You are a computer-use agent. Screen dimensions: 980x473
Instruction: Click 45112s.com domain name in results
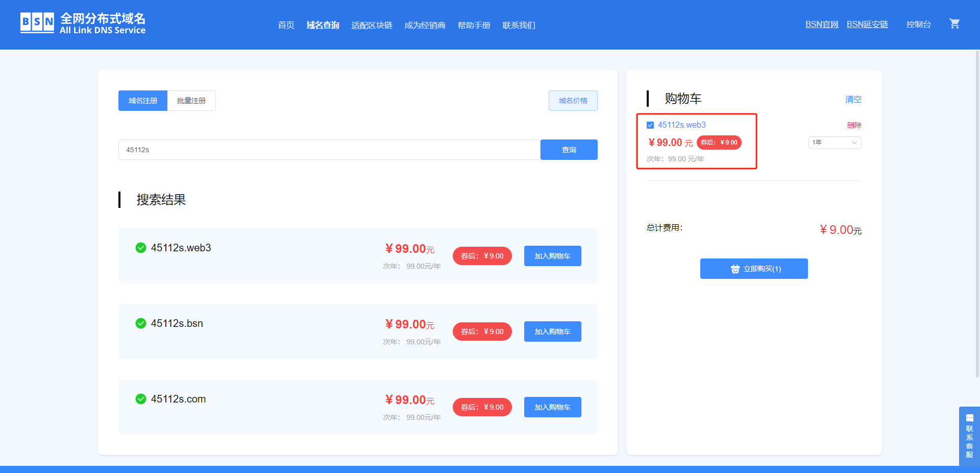coord(179,399)
